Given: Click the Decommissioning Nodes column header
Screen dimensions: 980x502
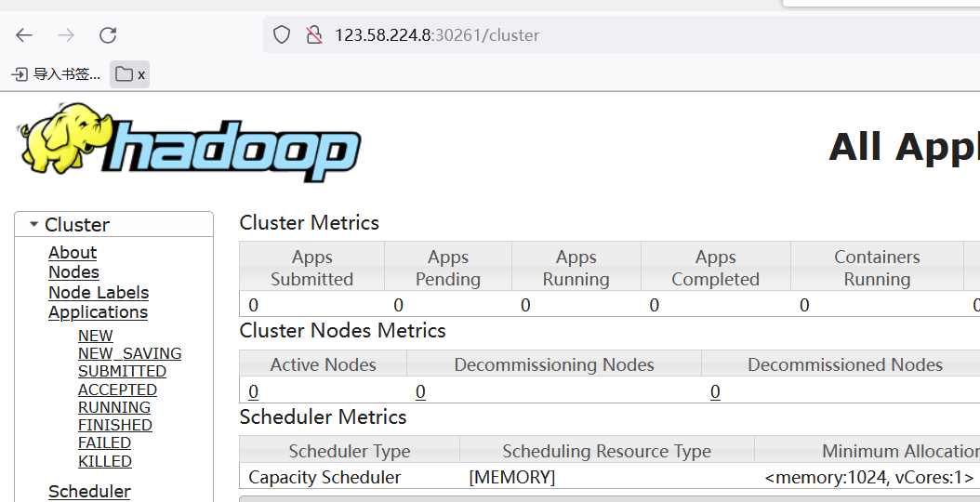Looking at the screenshot, I should tap(554, 365).
